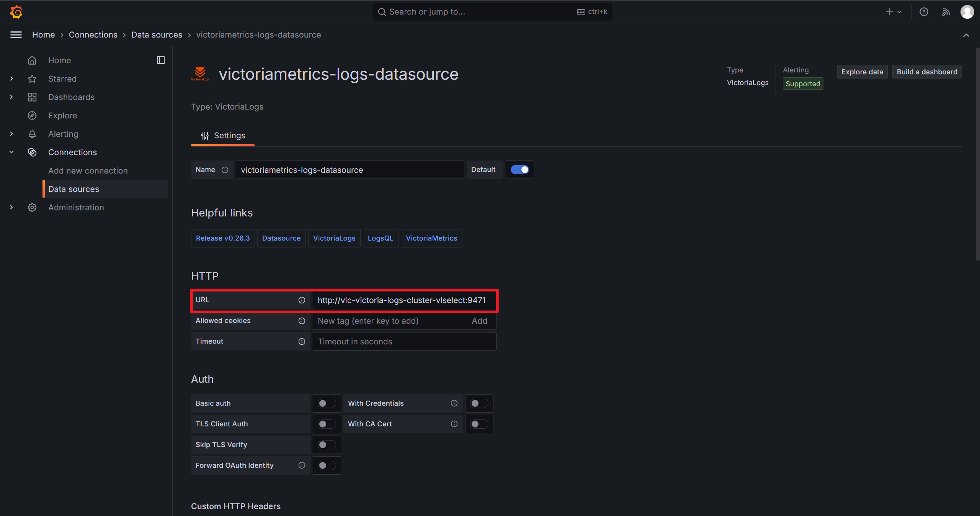Click the Dashboards grid icon

[x=32, y=97]
